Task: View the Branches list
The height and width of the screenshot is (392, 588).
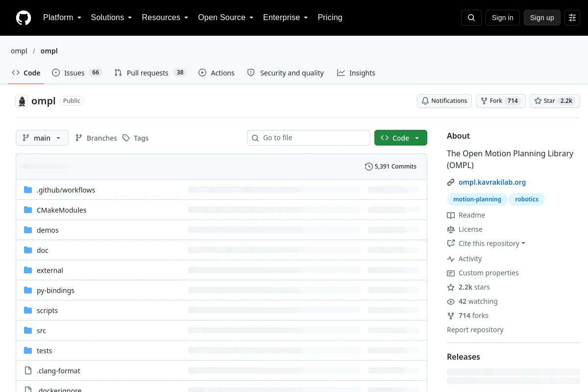Action: coord(96,138)
